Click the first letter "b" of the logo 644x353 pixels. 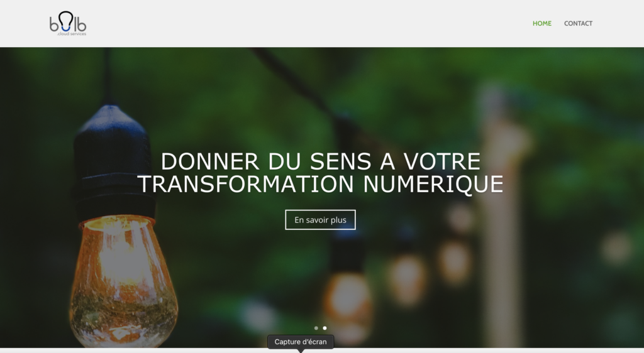(x=54, y=24)
